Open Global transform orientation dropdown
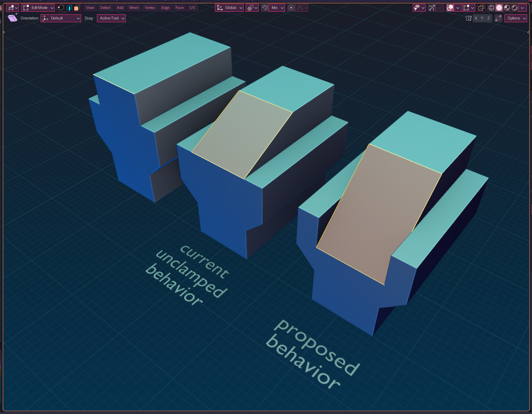Viewport: 532px width, 414px height. point(229,8)
